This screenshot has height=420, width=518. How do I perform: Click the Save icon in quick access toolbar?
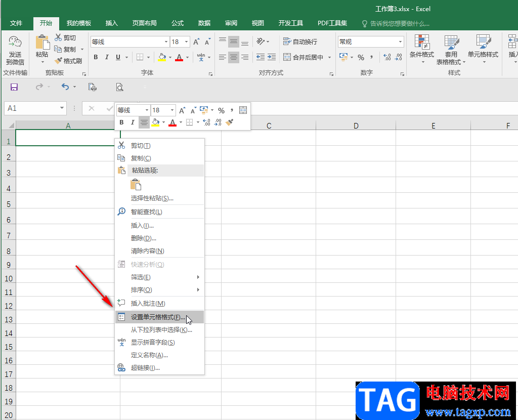coord(14,87)
